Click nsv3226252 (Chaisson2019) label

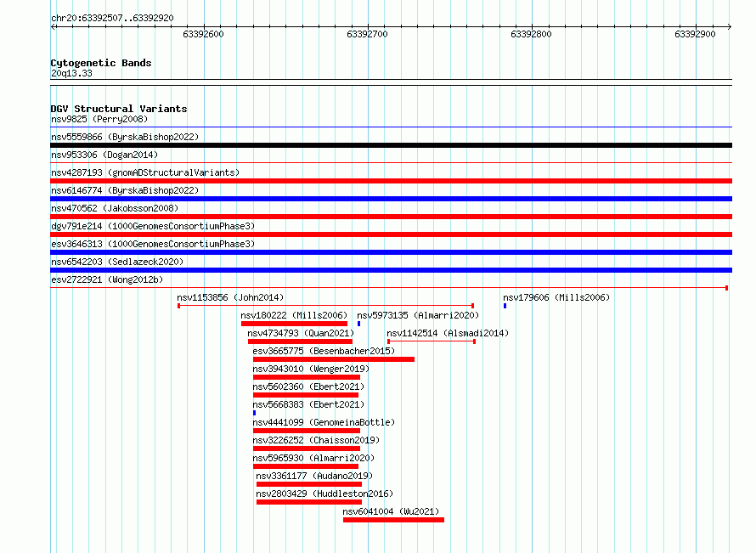click(x=316, y=440)
